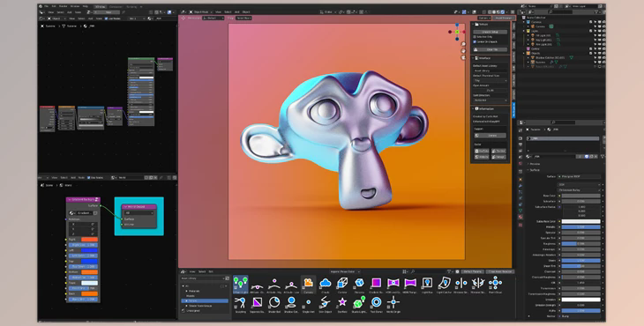Open the YouTube social link button
Image resolution: width=644 pixels, height=326 pixels.
tap(483, 152)
